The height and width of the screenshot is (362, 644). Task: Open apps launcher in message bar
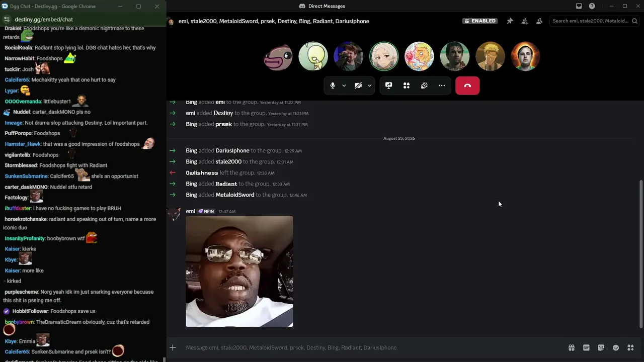(x=630, y=347)
